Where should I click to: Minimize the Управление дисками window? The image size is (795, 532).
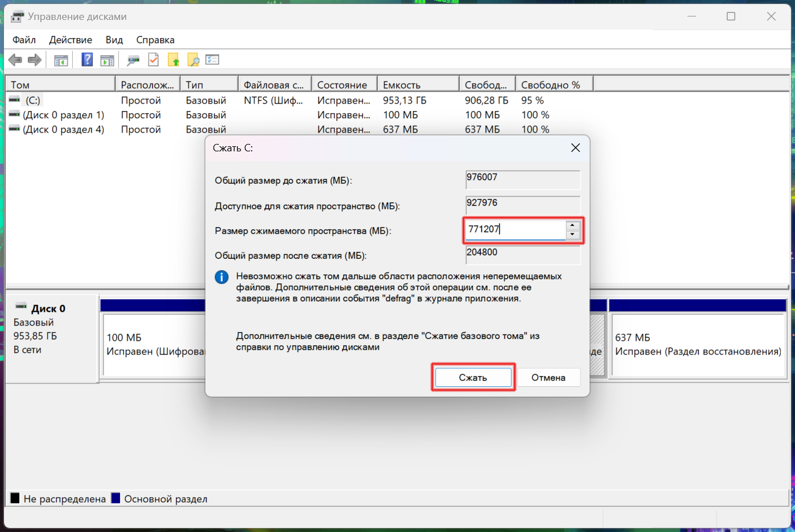[x=692, y=17]
